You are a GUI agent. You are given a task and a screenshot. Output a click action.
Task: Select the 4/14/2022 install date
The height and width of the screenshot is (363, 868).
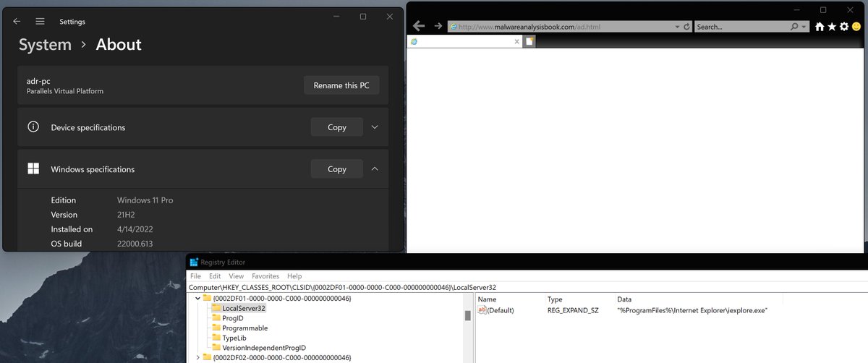pos(134,229)
